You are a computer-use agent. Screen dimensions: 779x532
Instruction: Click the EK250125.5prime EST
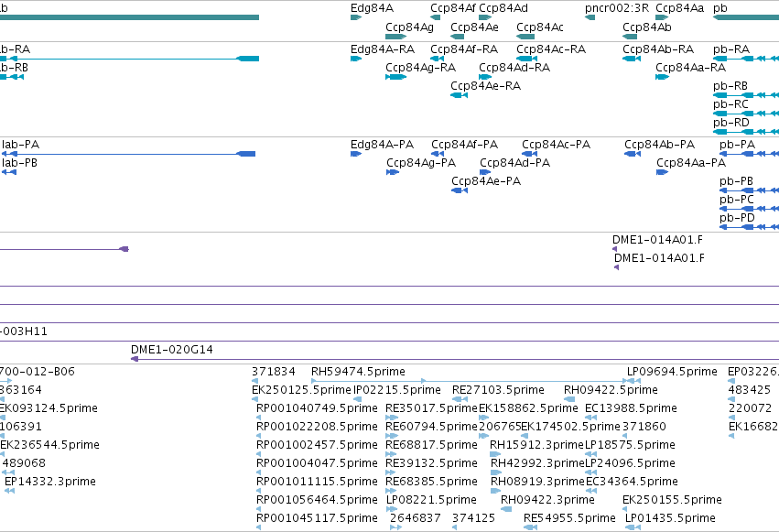(255, 399)
